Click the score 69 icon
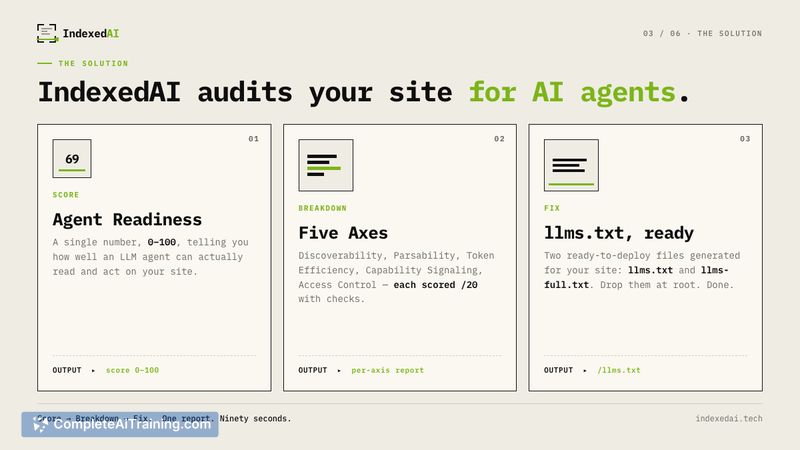The width and height of the screenshot is (800, 450). coord(72,159)
